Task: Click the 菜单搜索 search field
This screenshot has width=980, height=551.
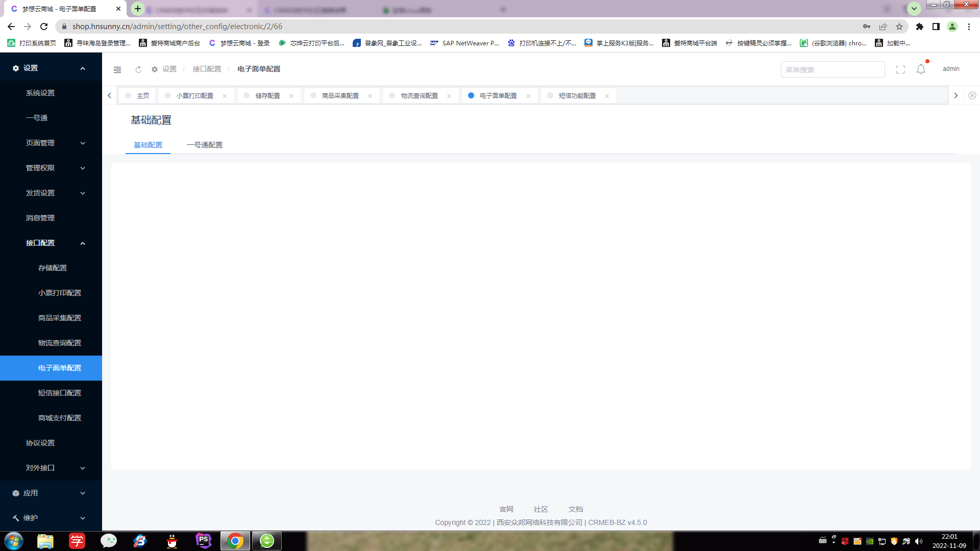Action: click(832, 69)
